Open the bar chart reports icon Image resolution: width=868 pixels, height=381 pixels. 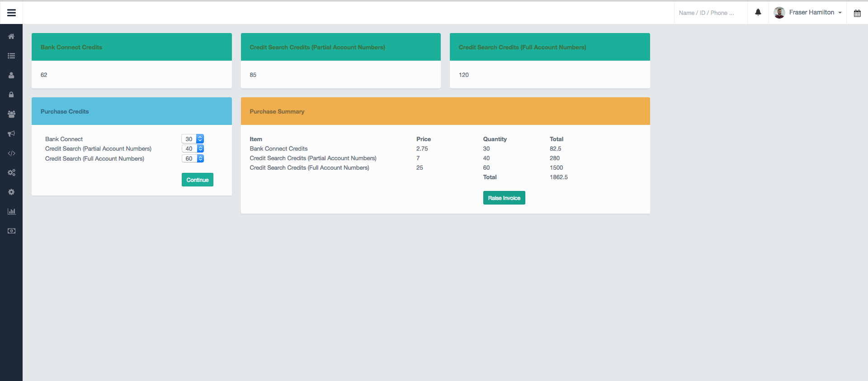click(11, 211)
